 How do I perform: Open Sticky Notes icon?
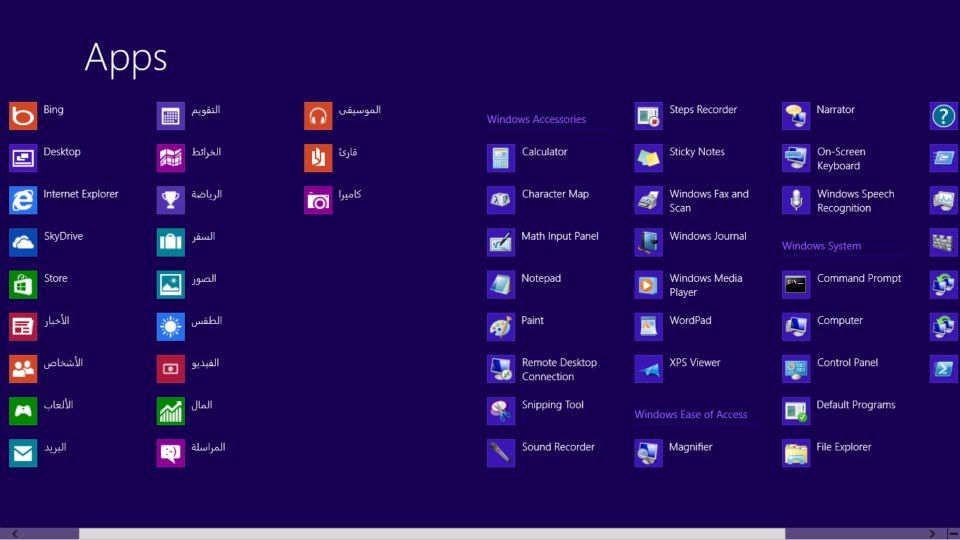[648, 158]
